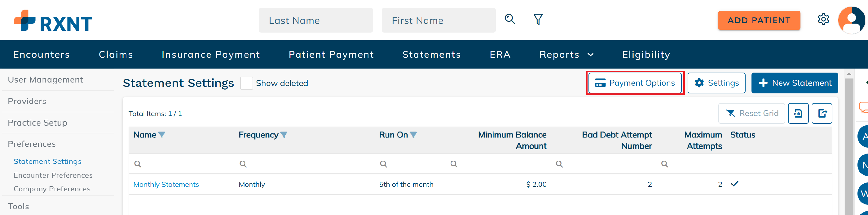Image resolution: width=868 pixels, height=215 pixels.
Task: Click the export grid share icon
Action: pos(822,114)
